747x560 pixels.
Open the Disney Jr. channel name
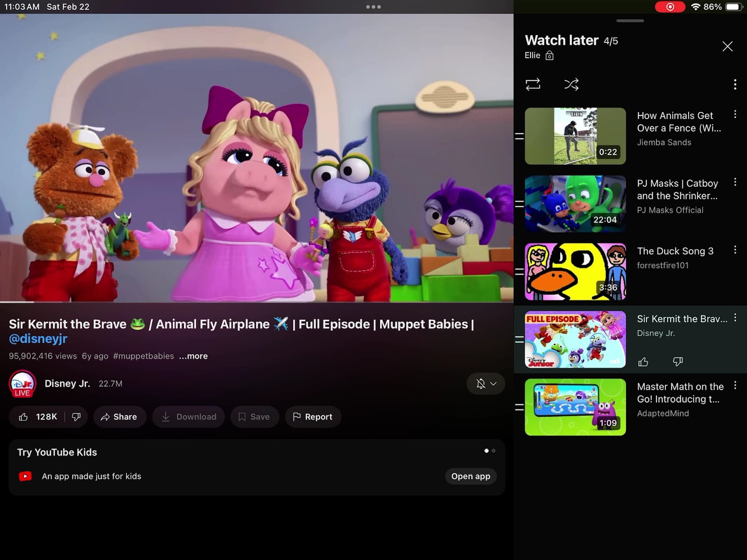tap(67, 384)
